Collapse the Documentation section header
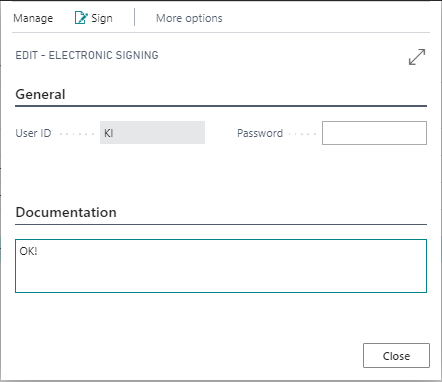The width and height of the screenshot is (442, 382). 66,212
